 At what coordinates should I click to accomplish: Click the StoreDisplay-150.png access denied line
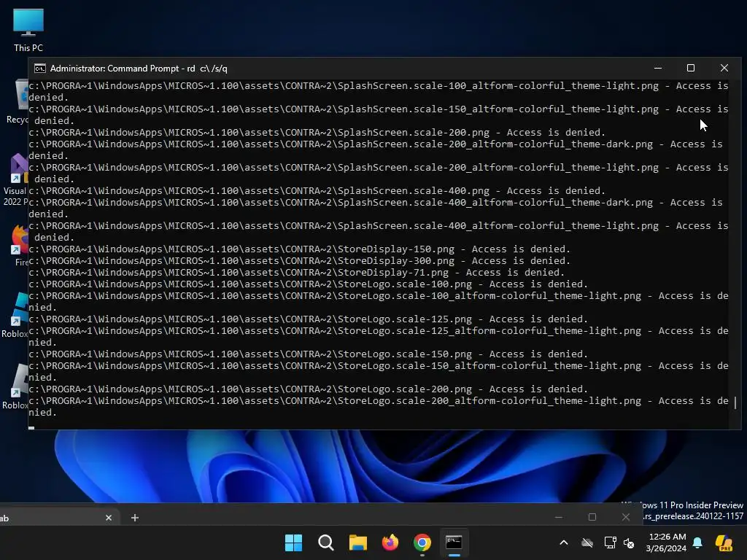click(299, 249)
